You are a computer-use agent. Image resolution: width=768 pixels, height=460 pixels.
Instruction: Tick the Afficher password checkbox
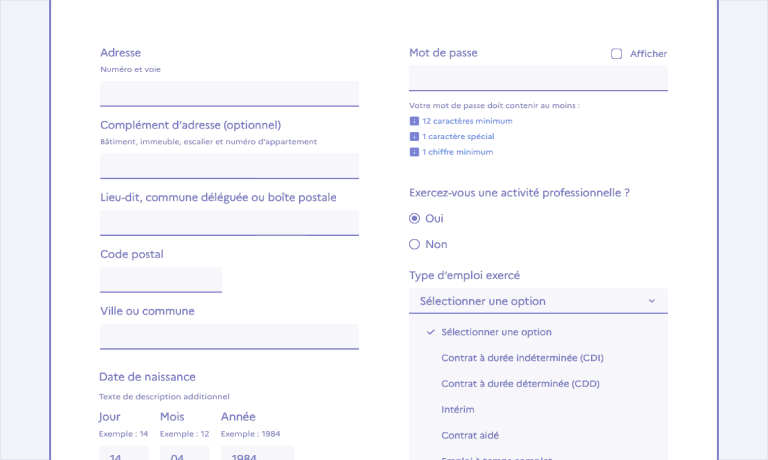[616, 54]
